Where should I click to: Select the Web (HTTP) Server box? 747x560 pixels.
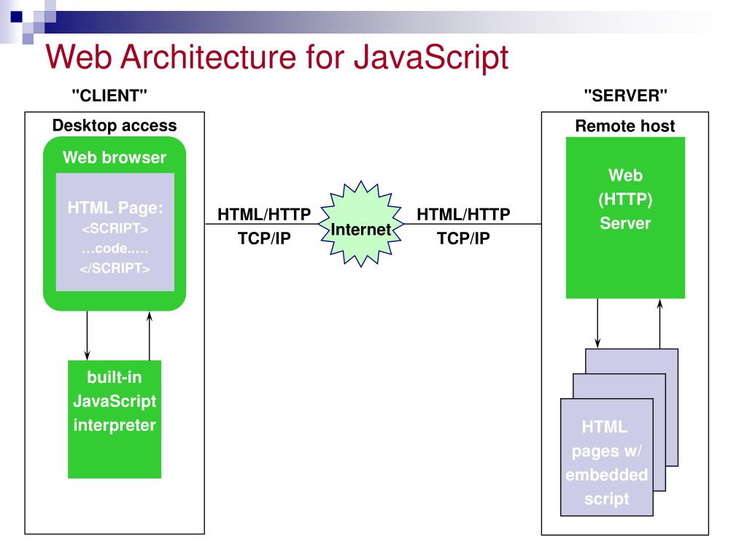click(625, 217)
